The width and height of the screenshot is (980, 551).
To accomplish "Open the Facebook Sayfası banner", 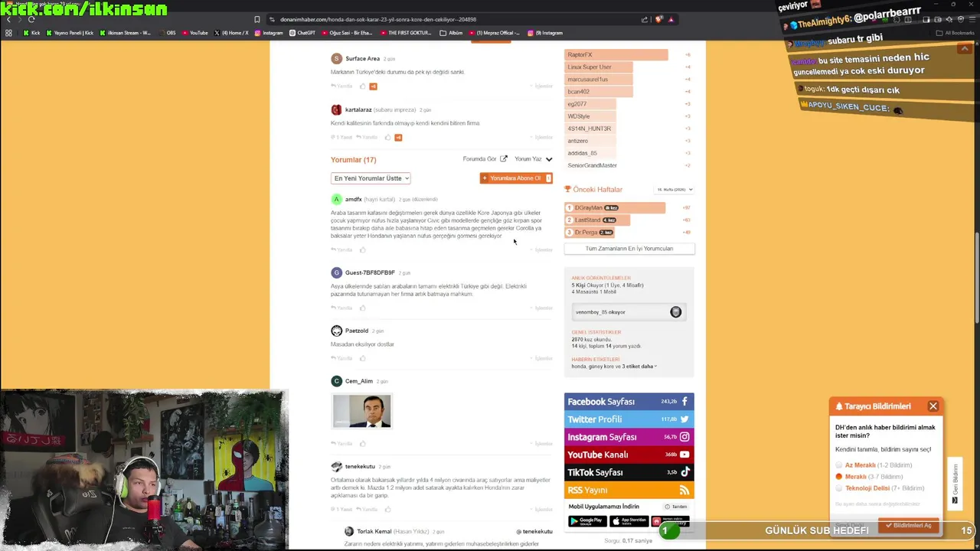I will point(629,402).
